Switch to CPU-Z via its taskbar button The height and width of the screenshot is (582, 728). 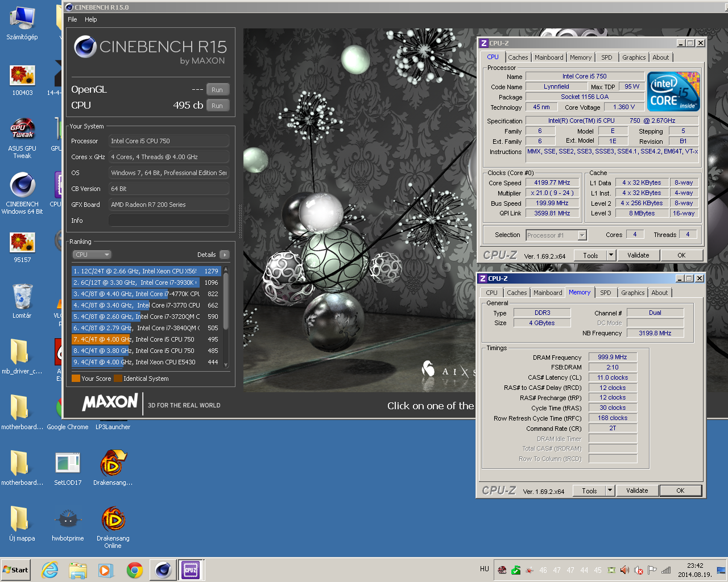[191, 570]
